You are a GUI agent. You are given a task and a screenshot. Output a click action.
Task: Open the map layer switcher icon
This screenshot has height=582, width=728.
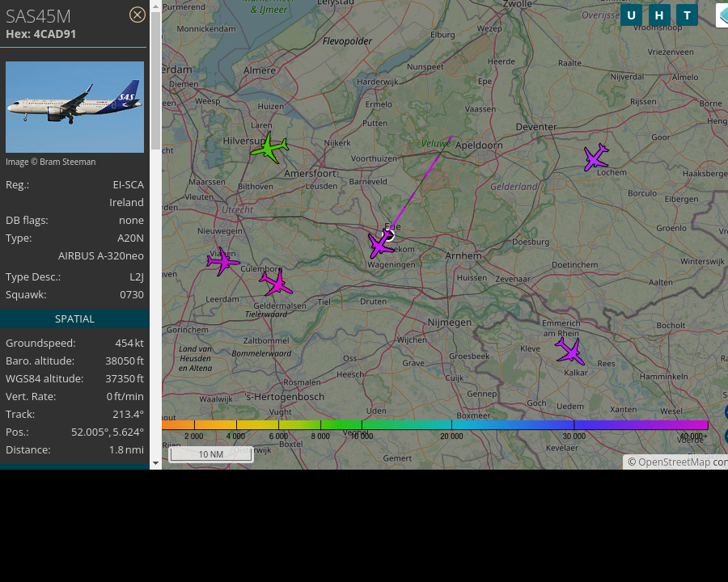pos(723,15)
